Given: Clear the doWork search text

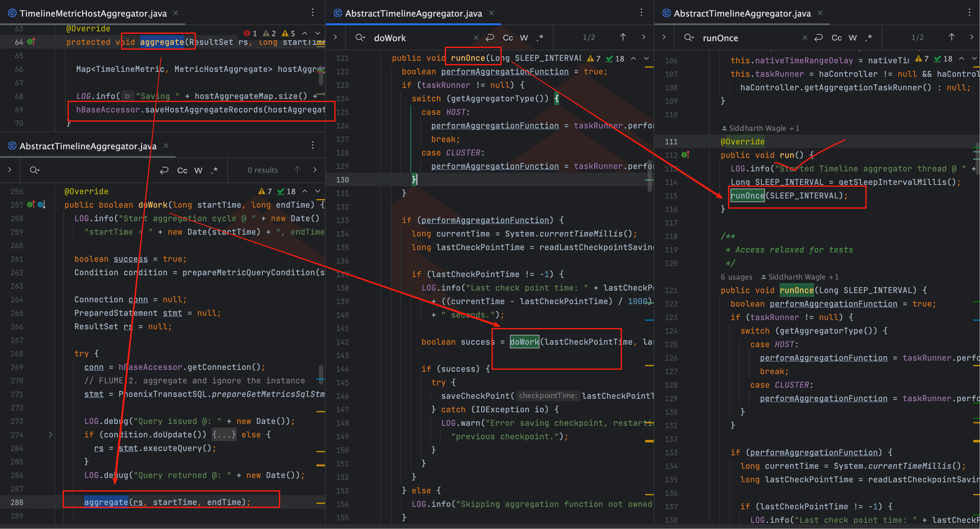Looking at the screenshot, I should pyautogui.click(x=476, y=37).
